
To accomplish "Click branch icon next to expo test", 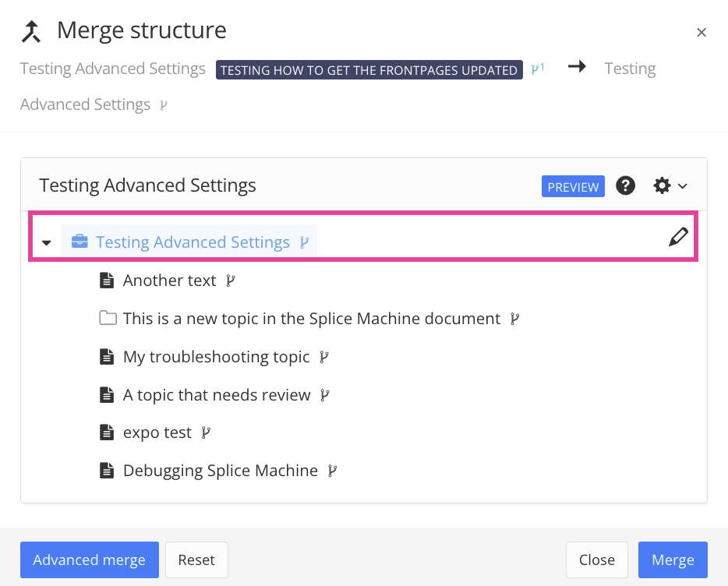I will coord(206,432).
